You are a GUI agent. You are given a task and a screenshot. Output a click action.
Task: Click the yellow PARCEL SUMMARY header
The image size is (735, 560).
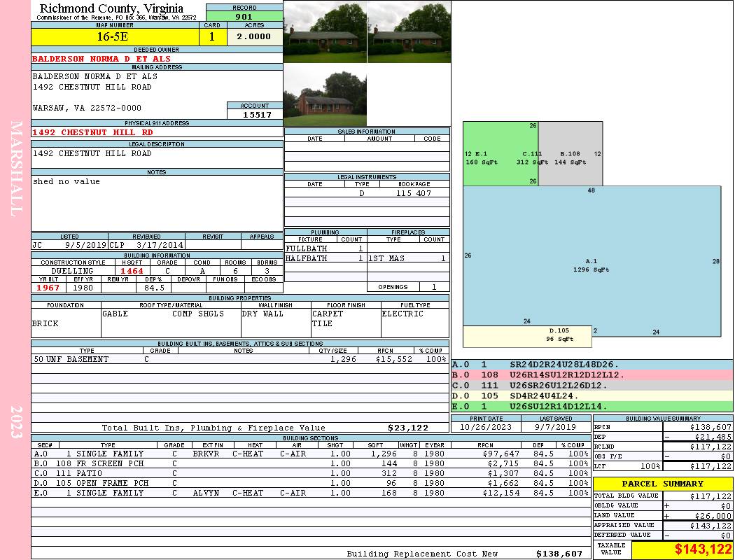(663, 484)
